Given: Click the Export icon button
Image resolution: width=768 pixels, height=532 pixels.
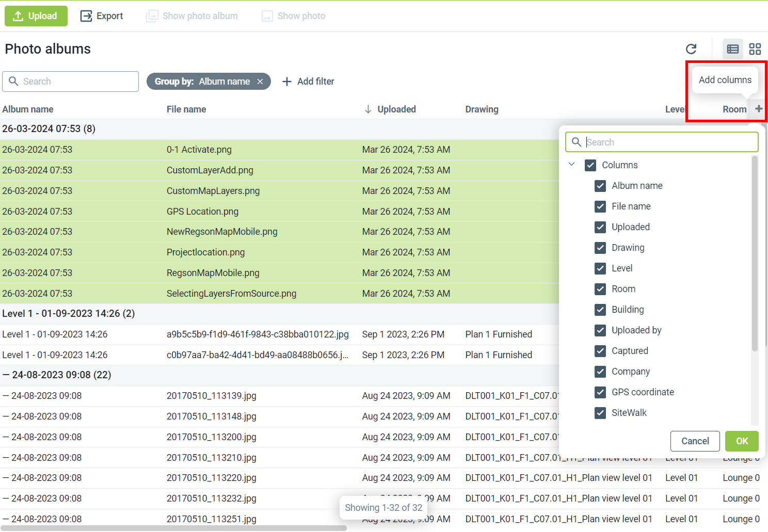Looking at the screenshot, I should coord(86,16).
